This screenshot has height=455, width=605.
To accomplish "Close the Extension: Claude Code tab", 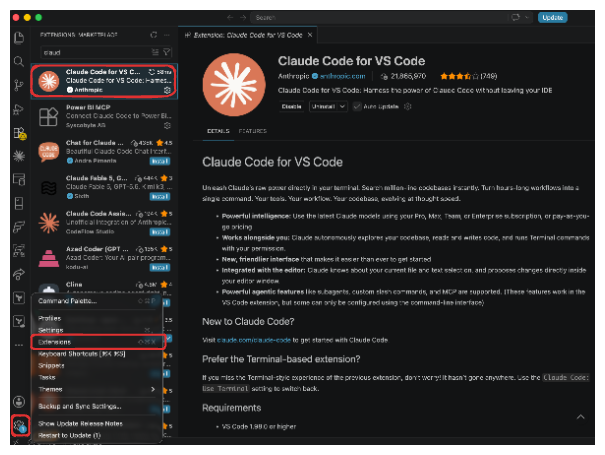I will 310,35.
